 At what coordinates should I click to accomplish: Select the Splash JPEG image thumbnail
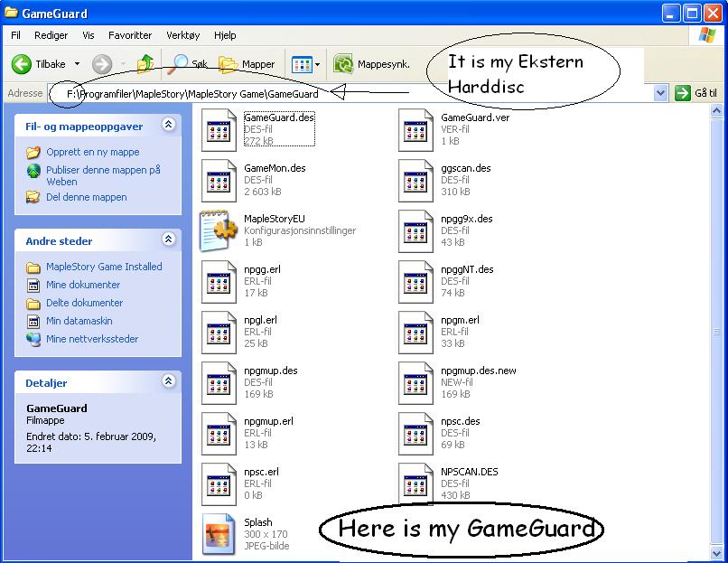coord(219,534)
